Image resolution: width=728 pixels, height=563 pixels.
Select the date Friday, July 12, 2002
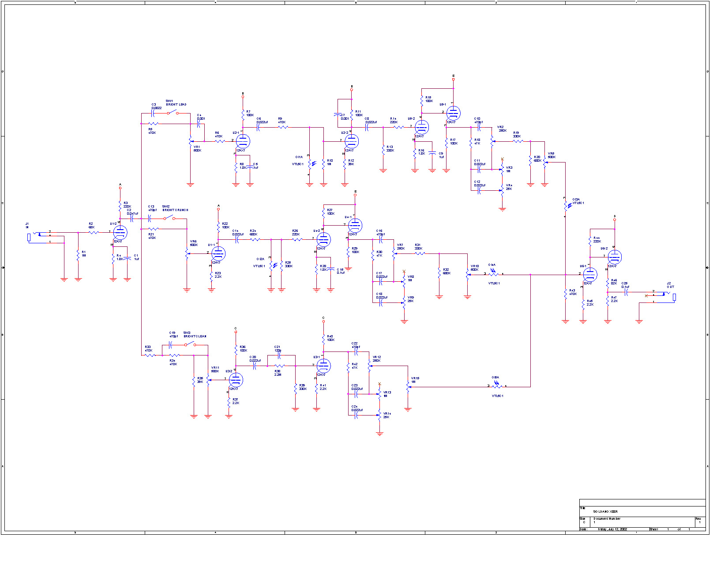pos(612,529)
